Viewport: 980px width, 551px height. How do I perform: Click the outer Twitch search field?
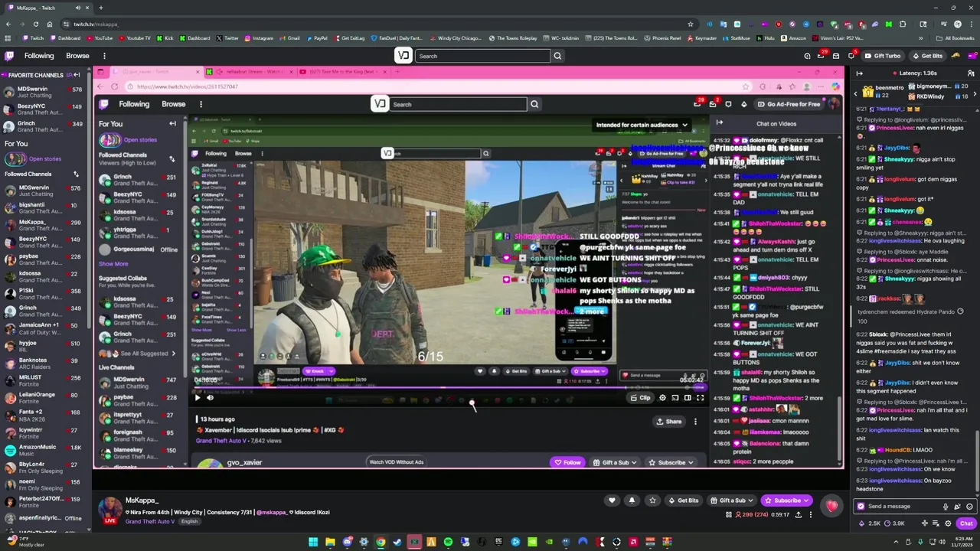point(482,56)
